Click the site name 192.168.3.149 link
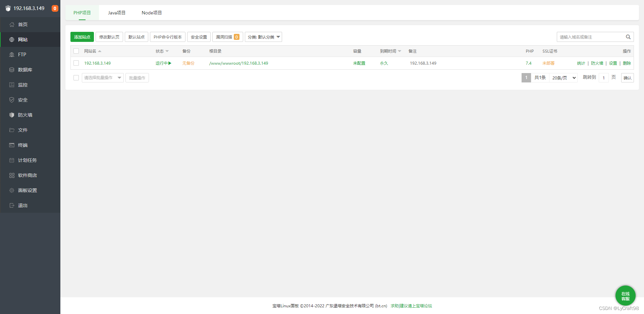The image size is (644, 314). (x=97, y=63)
